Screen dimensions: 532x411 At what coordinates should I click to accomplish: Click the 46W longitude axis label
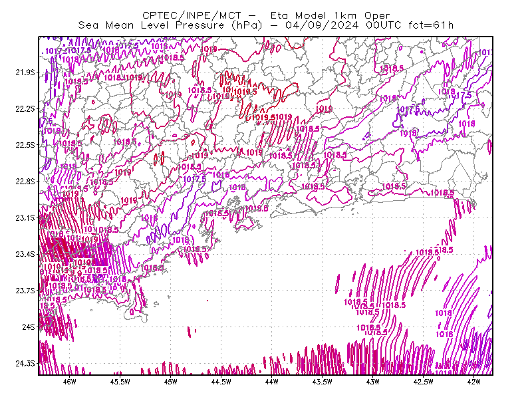point(70,382)
